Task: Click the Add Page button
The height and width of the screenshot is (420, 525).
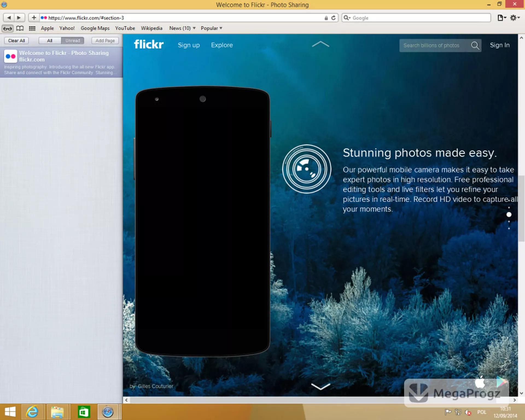Action: pyautogui.click(x=105, y=40)
